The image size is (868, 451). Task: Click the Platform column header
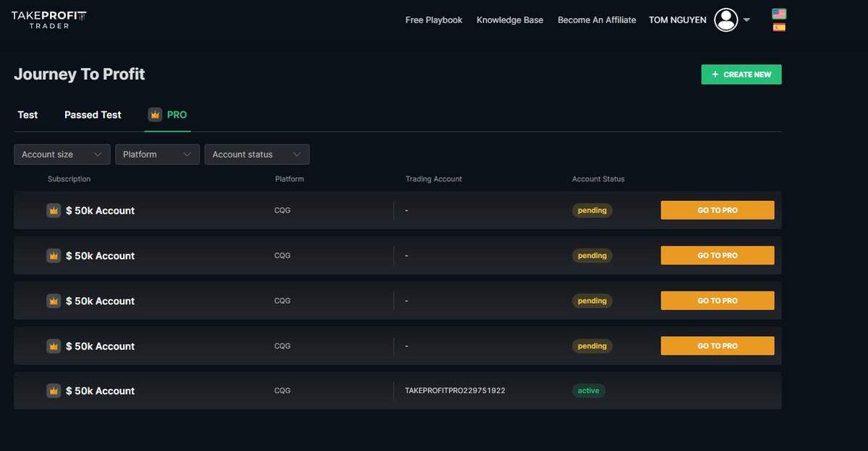[289, 179]
